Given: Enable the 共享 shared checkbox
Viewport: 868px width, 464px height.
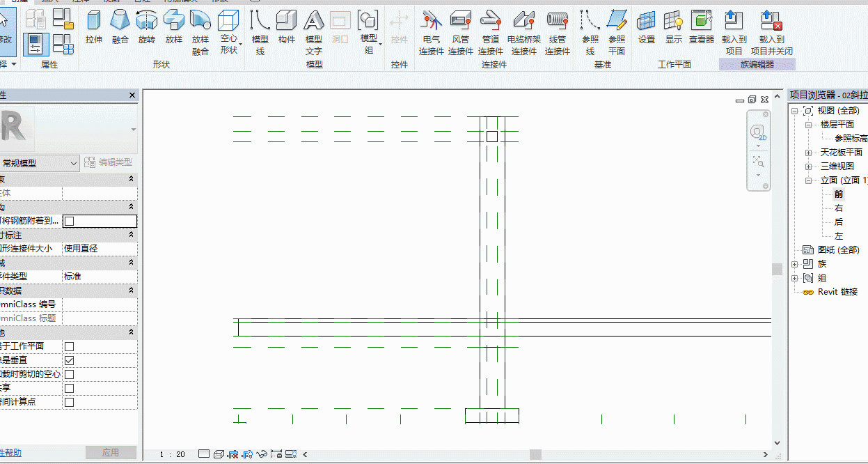Looking at the screenshot, I should [70, 388].
